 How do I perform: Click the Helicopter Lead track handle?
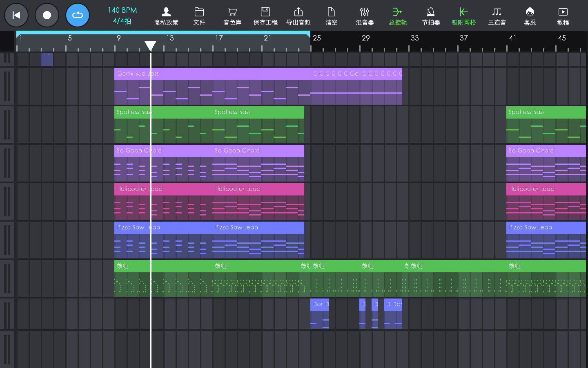click(7, 202)
